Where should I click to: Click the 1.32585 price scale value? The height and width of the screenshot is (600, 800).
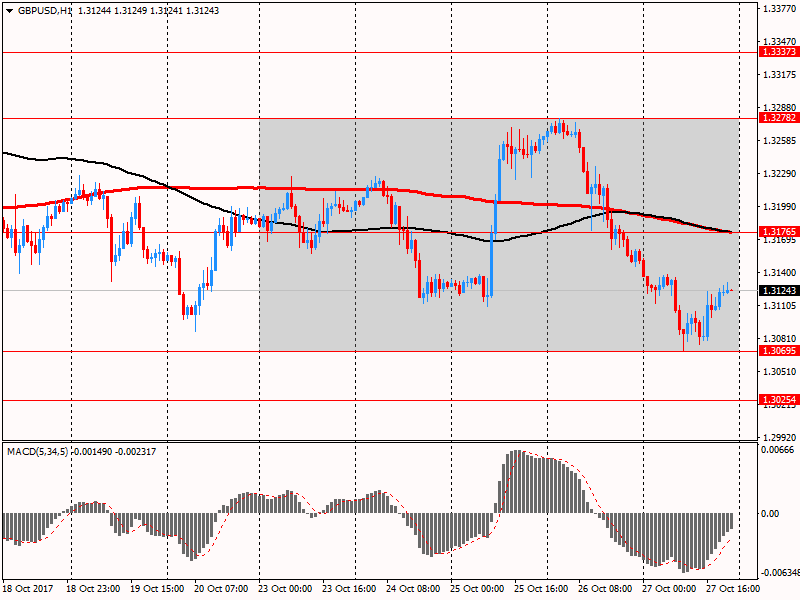(x=780, y=141)
